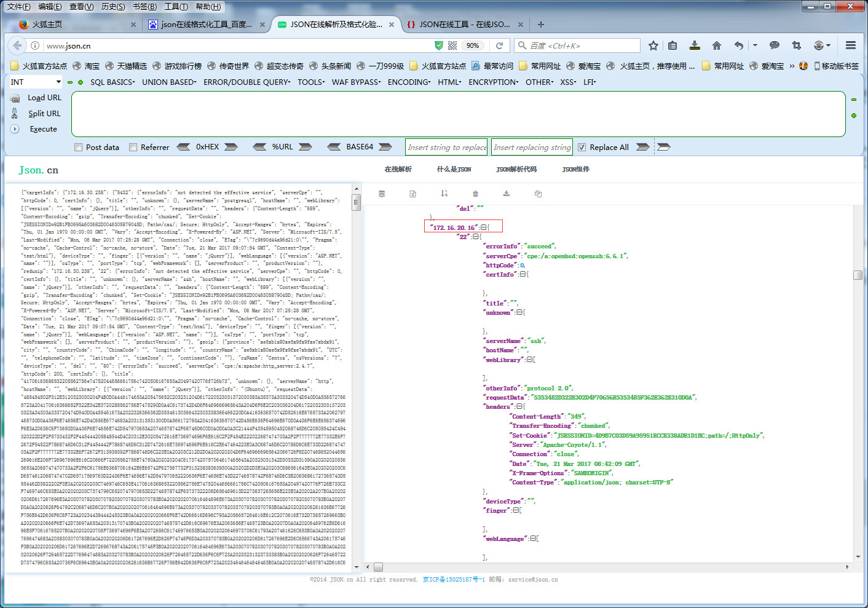Click the 什么是JSON navigation link
Viewport: 868px width, 608px height.
454,170
